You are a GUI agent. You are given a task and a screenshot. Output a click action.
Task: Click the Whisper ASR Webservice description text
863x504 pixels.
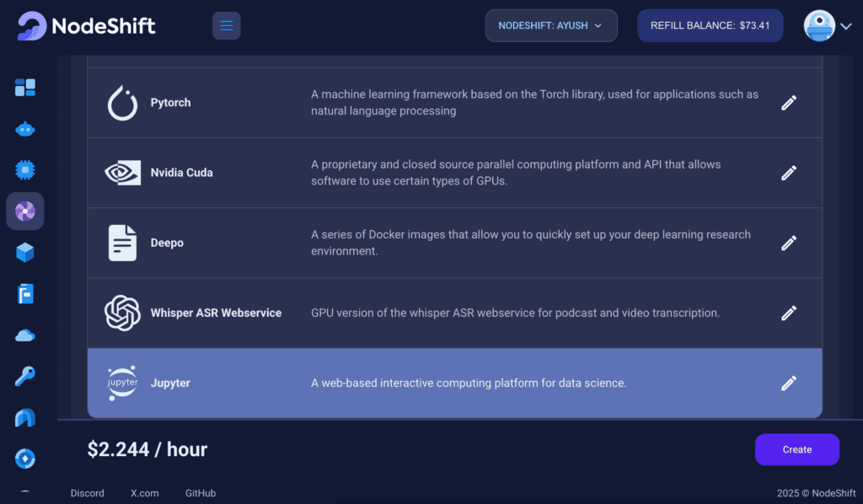515,313
